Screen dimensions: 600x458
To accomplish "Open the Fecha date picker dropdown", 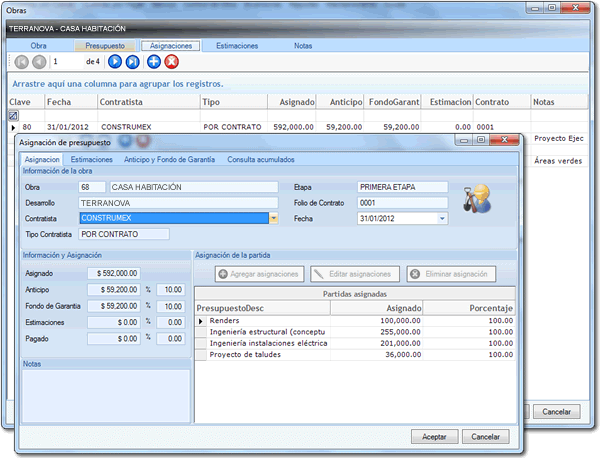I will [442, 218].
